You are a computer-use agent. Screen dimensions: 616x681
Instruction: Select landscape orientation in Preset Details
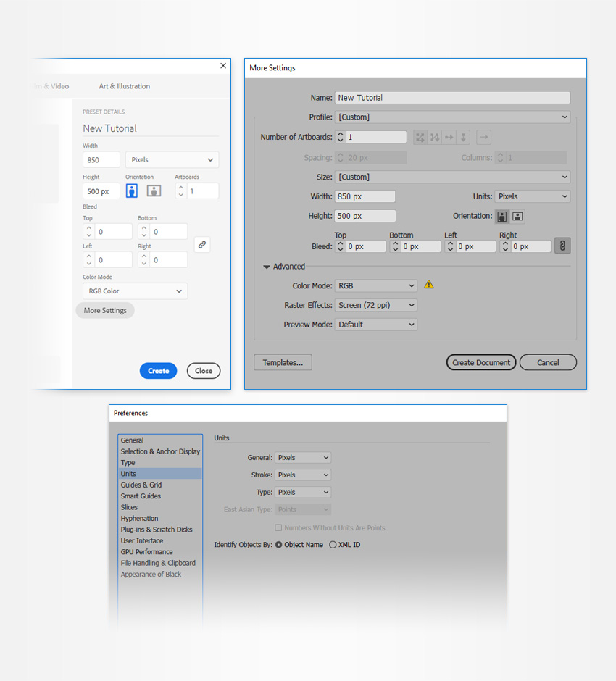click(154, 191)
